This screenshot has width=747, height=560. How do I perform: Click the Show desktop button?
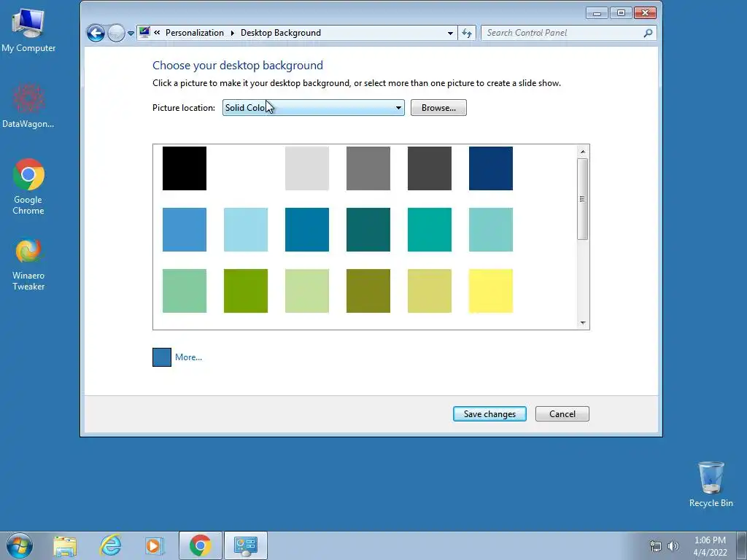(x=742, y=545)
